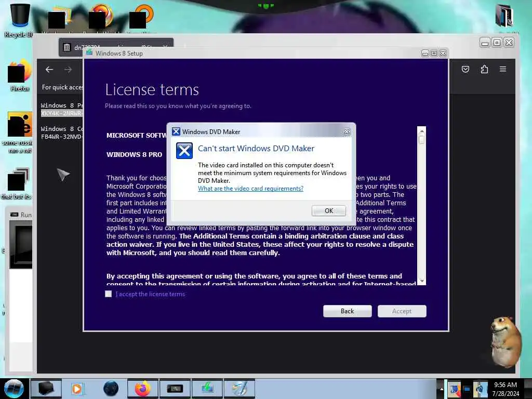
Task: Switch to Windows DVD Maker taskbar button
Action: tap(240, 389)
